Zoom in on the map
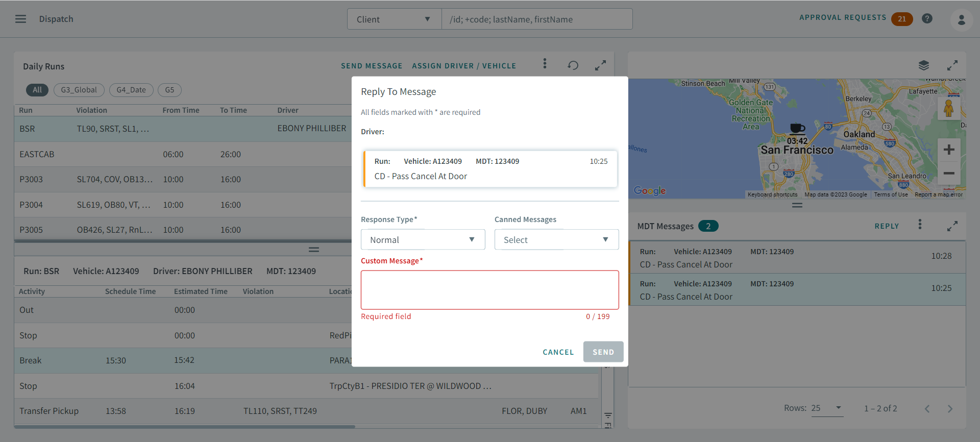Screen dimensions: 980x442 (x=949, y=150)
